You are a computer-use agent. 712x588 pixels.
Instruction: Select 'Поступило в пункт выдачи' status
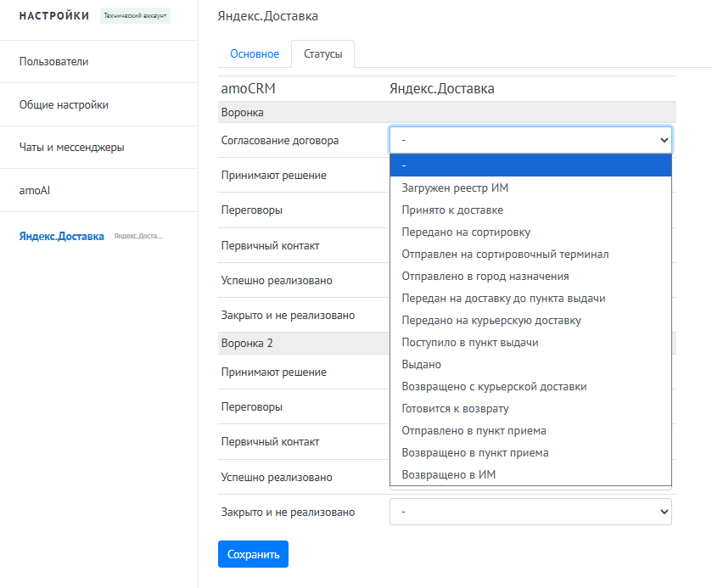coord(530,342)
